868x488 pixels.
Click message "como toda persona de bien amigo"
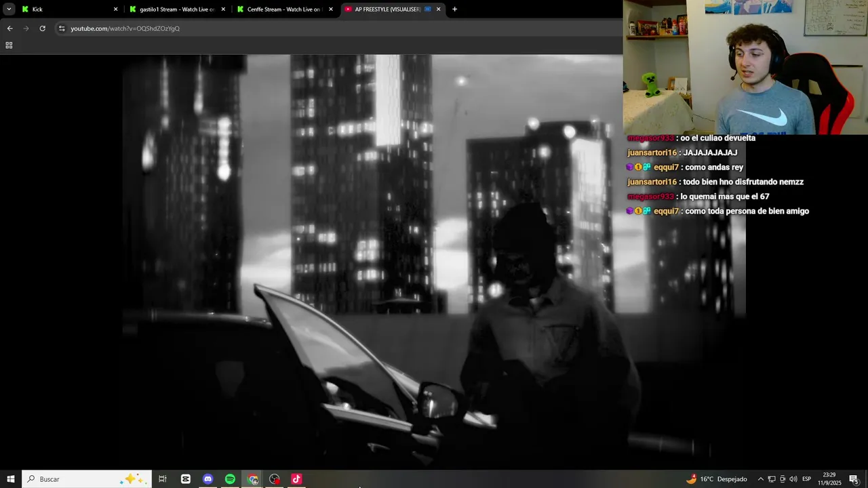point(747,211)
